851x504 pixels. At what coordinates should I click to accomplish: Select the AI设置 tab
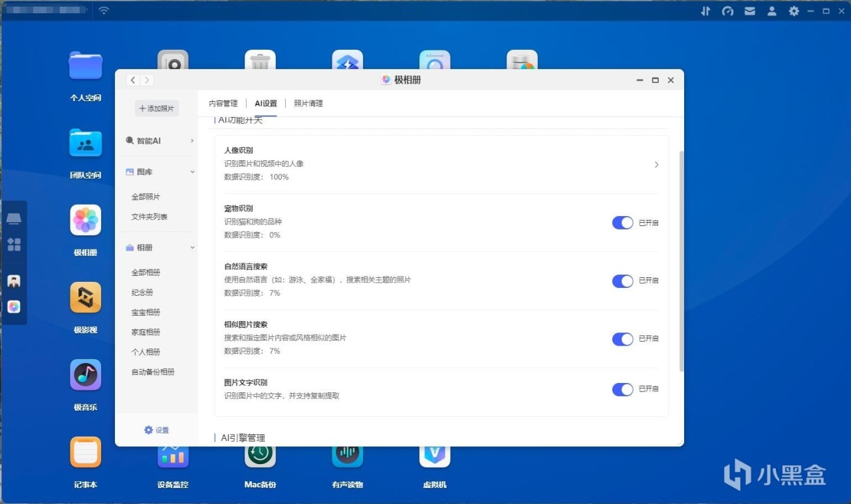tap(266, 104)
